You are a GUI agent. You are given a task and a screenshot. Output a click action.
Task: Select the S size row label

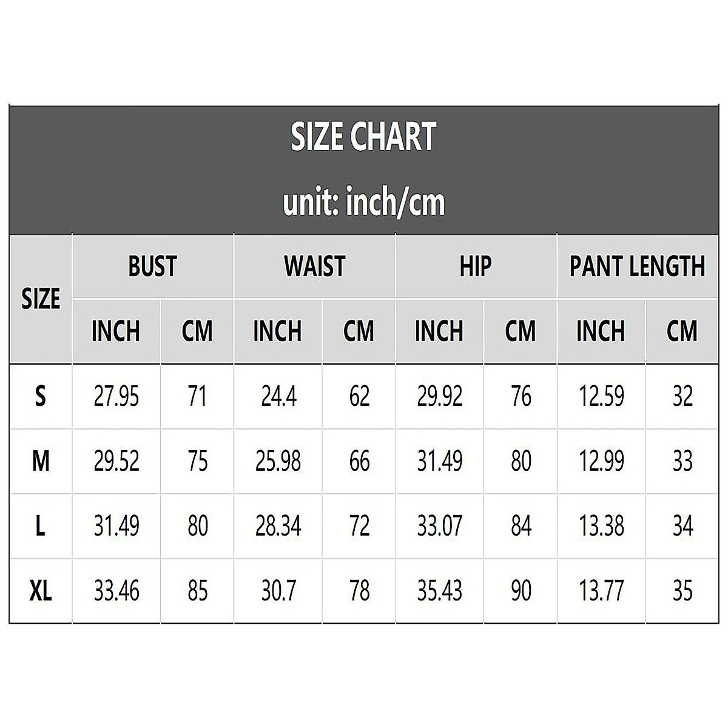[40, 397]
